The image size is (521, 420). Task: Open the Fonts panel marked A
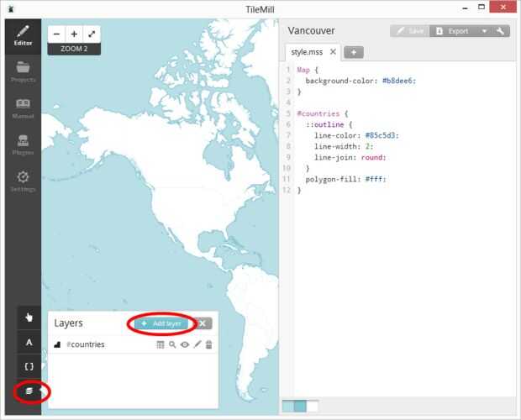[29, 343]
